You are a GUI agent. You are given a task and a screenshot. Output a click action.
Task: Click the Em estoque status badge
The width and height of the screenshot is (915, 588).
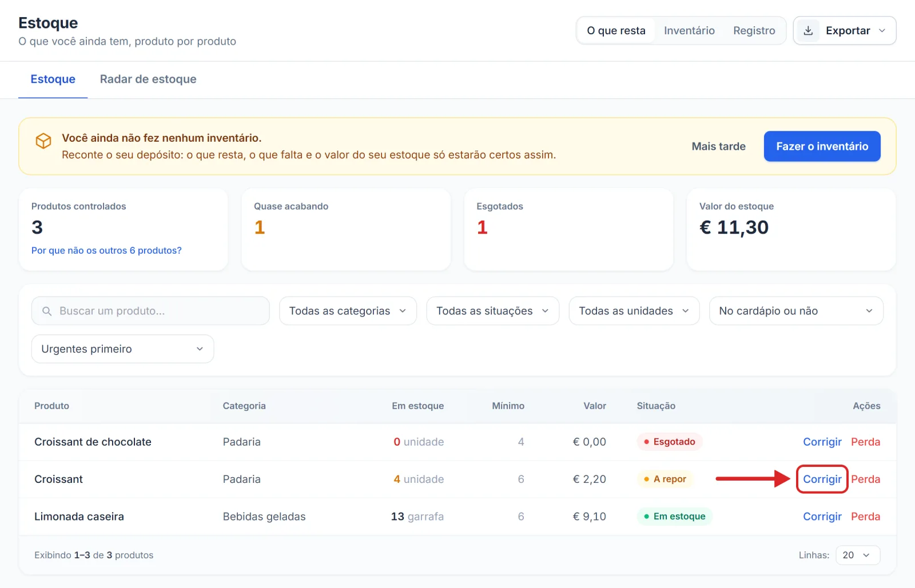(x=674, y=517)
